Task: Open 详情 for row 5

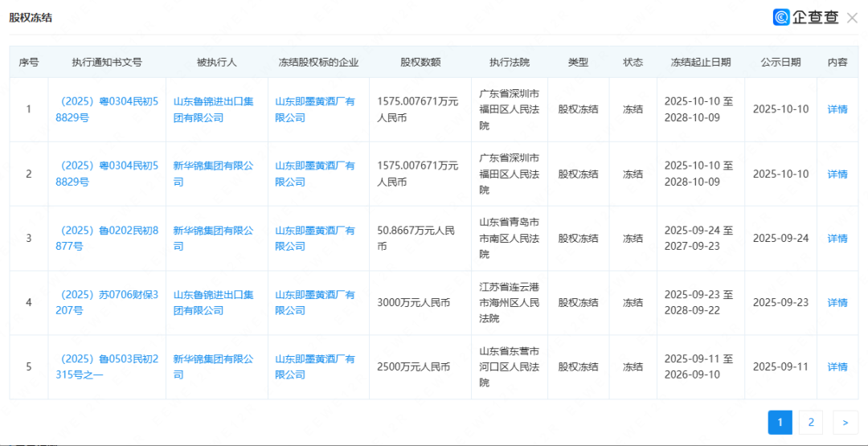Action: pos(837,367)
